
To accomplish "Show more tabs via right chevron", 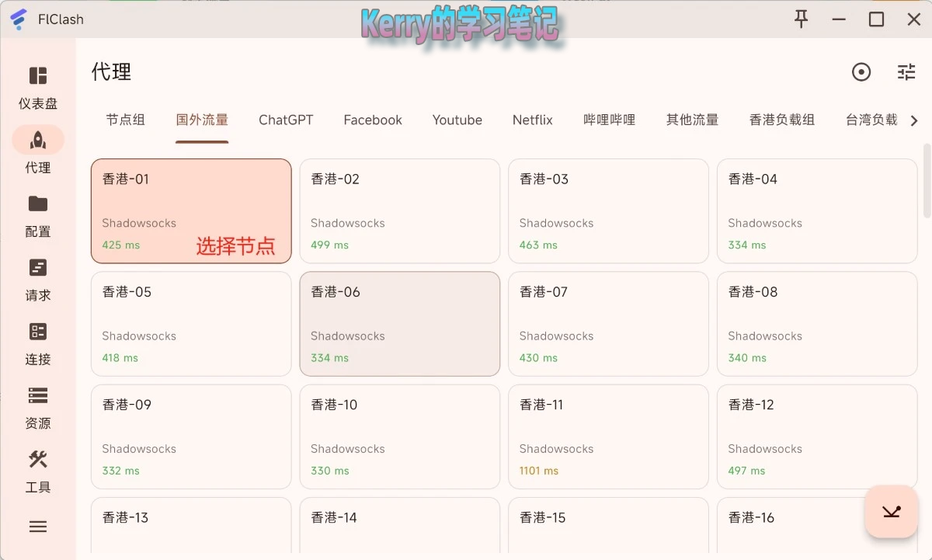I will [x=914, y=120].
